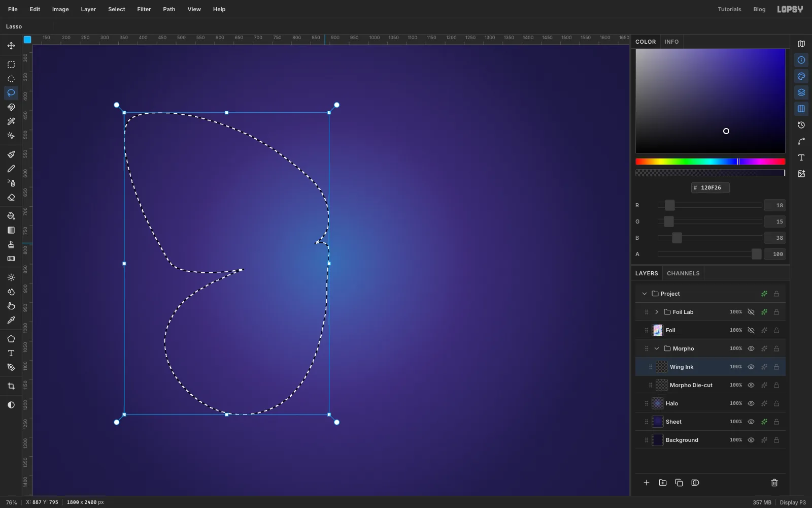This screenshot has height=508, width=812.
Task: Open the Tutorials link
Action: 729,9
